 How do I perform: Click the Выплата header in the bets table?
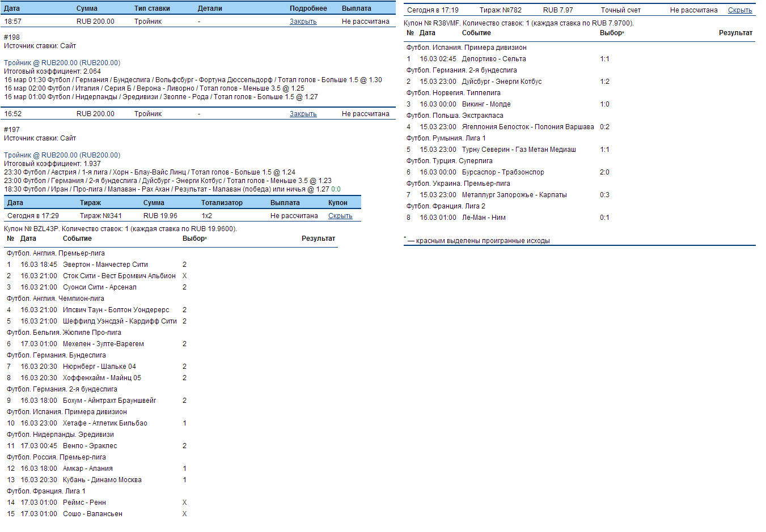point(357,8)
